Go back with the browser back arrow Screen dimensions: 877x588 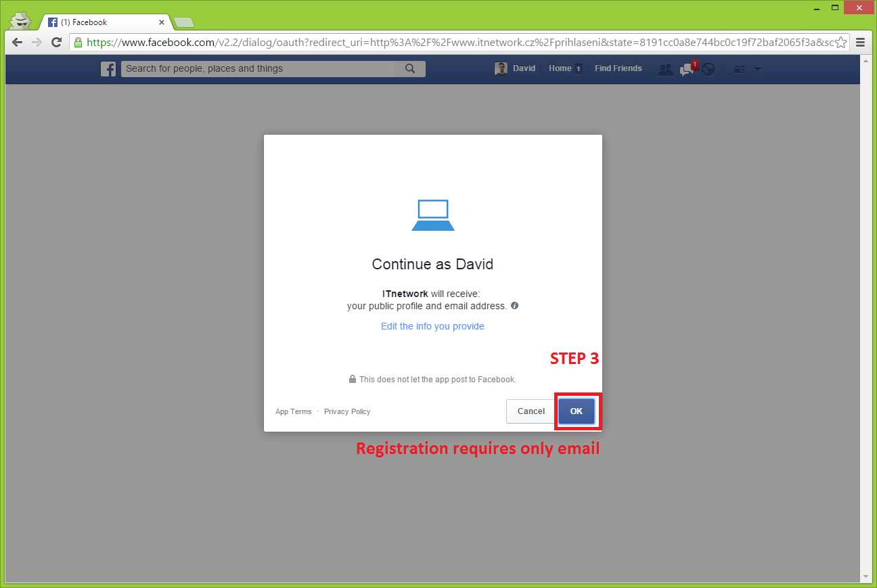[x=18, y=42]
